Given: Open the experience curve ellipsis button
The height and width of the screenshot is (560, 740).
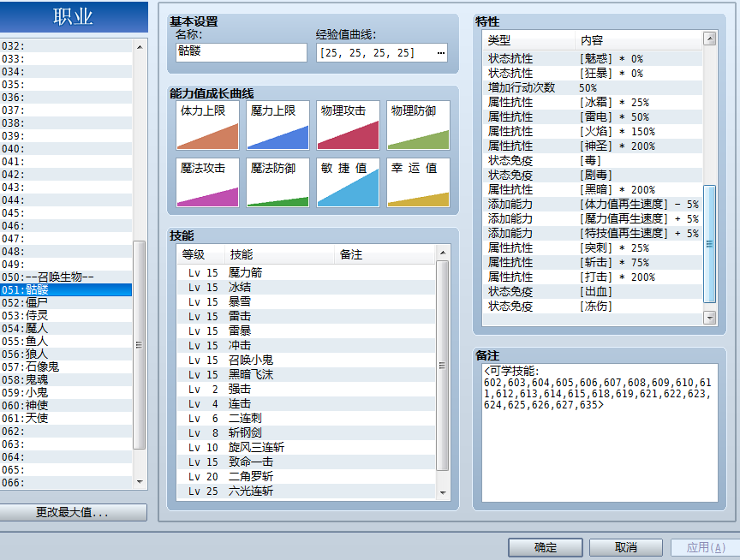Looking at the screenshot, I should click(441, 53).
